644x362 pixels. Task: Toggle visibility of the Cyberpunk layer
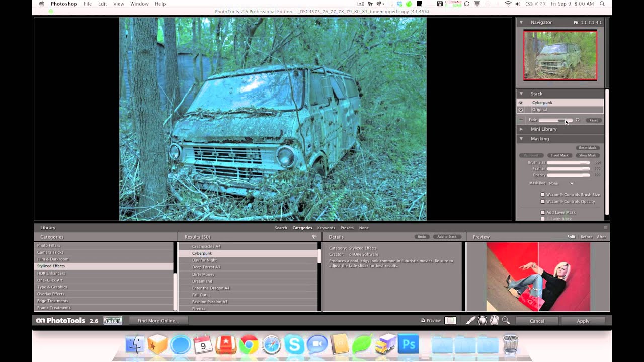pos(521,103)
